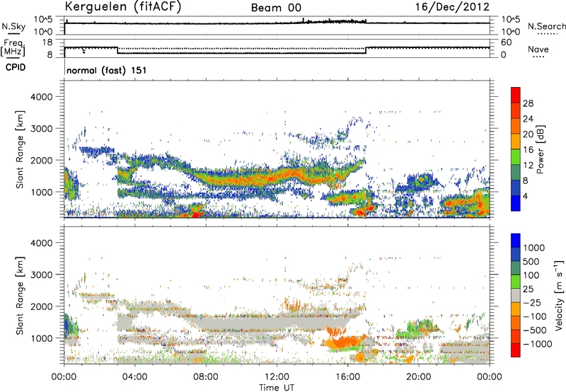Viewport: 566px width, 392px height.
Task: Click the "18" tick left of the frequency panel
Action: pos(47,42)
